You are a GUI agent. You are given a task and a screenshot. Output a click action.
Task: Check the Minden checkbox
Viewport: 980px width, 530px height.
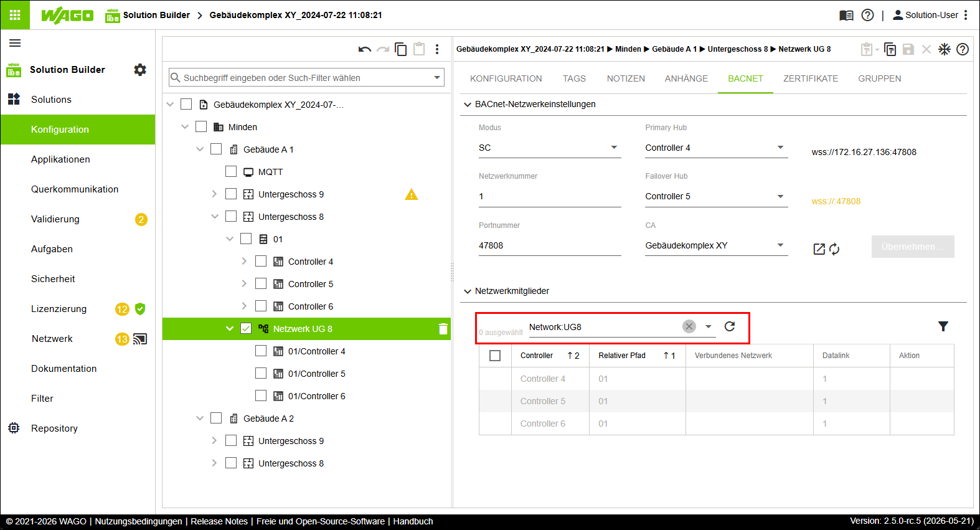pos(201,126)
